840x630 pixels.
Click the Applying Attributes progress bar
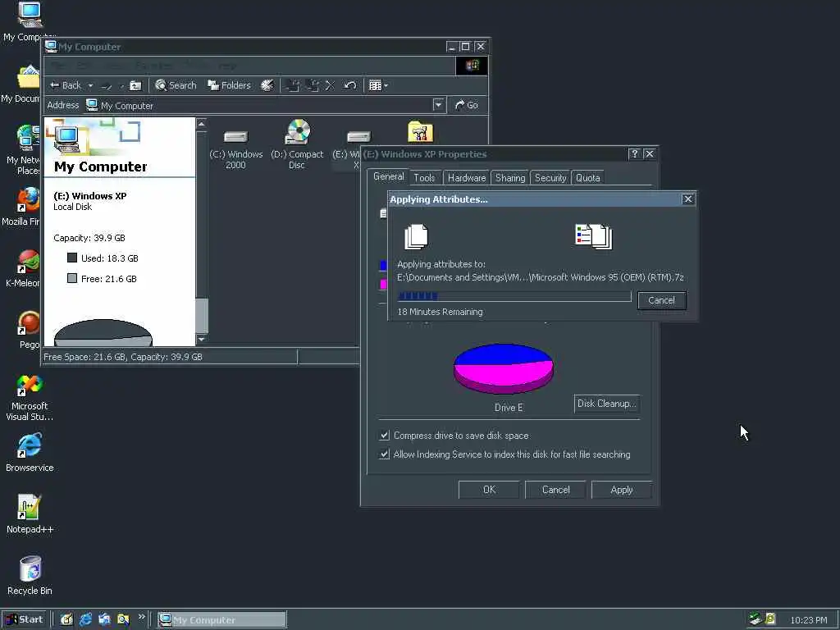click(x=514, y=296)
